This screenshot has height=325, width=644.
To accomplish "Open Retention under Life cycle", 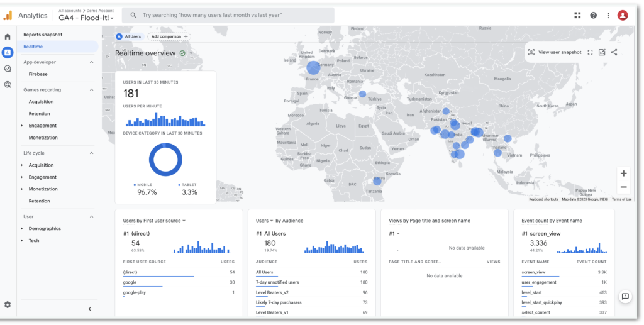I will click(x=39, y=201).
